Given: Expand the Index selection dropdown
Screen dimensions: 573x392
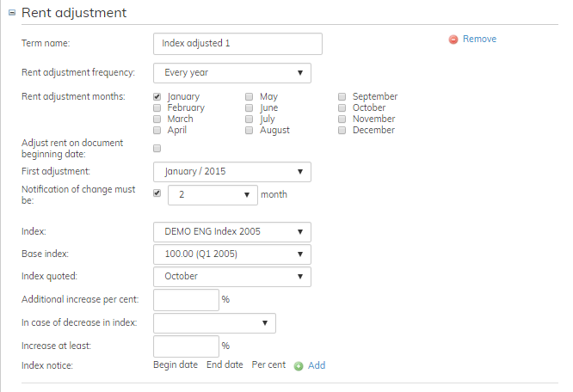Looking at the screenshot, I should (x=231, y=232).
